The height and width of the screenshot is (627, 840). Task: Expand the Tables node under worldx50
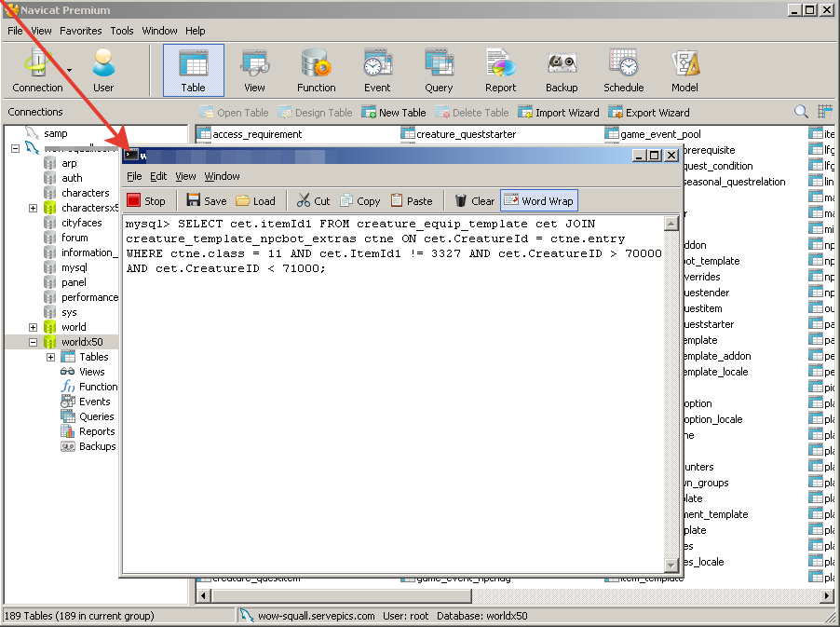(x=51, y=357)
